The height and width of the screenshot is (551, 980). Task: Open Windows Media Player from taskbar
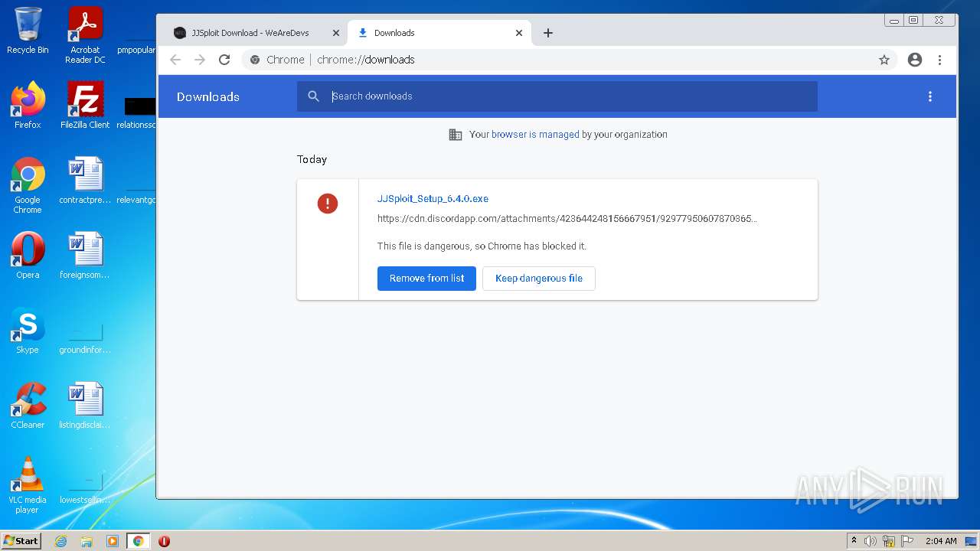113,541
